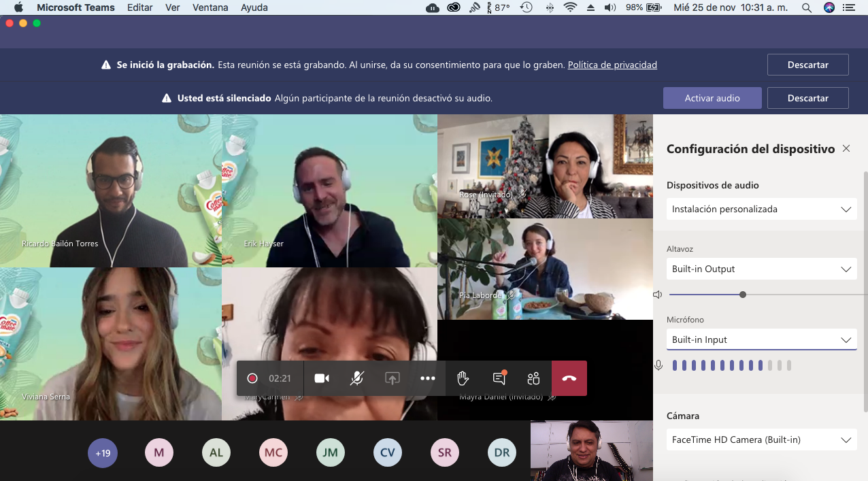
Task: Open the Altavoz Built-in Output dropdown
Action: point(761,269)
